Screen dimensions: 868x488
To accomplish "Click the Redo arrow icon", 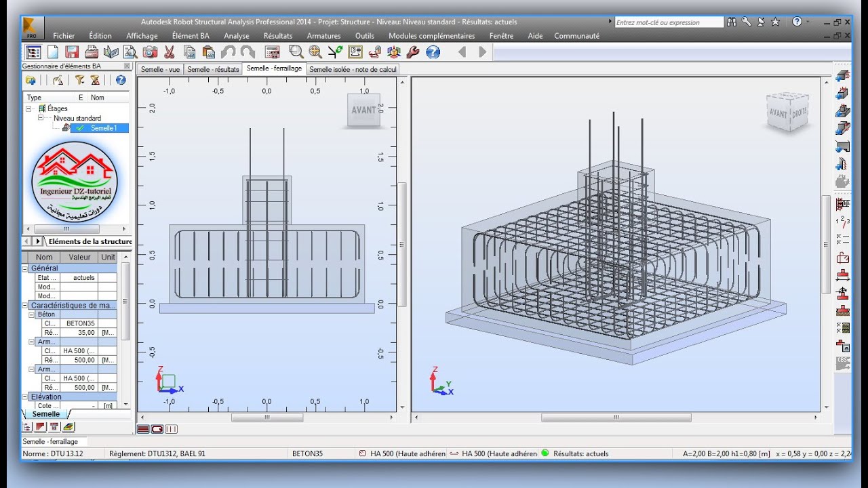I will (248, 52).
